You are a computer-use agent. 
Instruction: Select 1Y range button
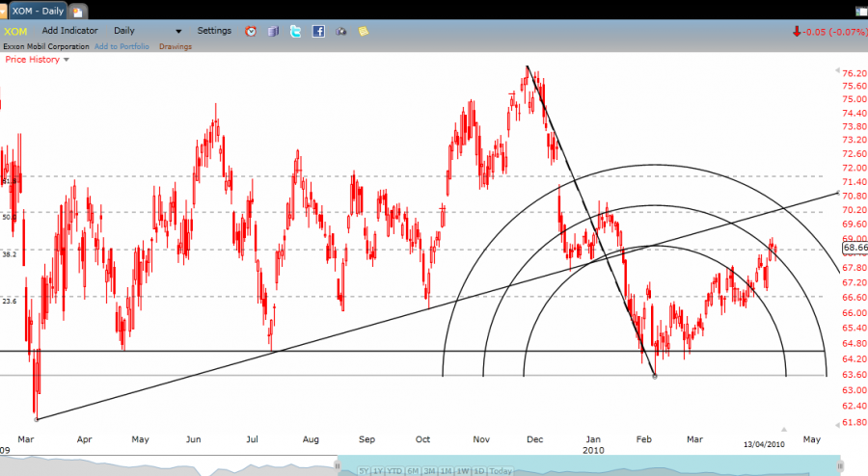(378, 471)
